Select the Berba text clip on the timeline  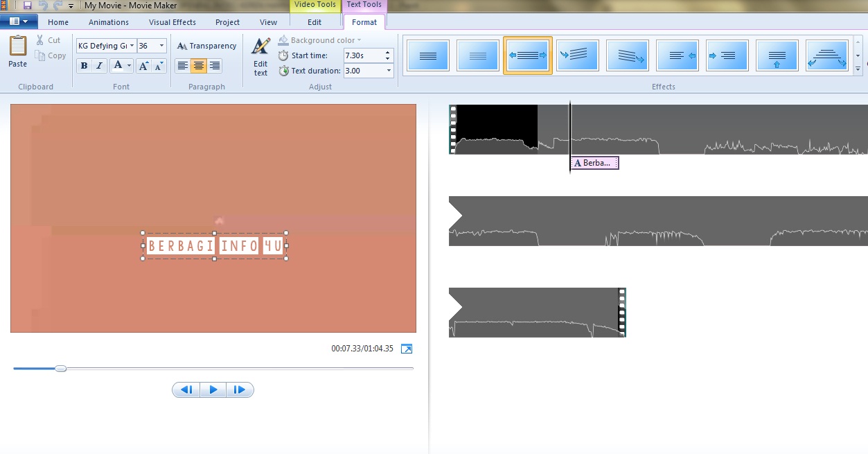(594, 163)
